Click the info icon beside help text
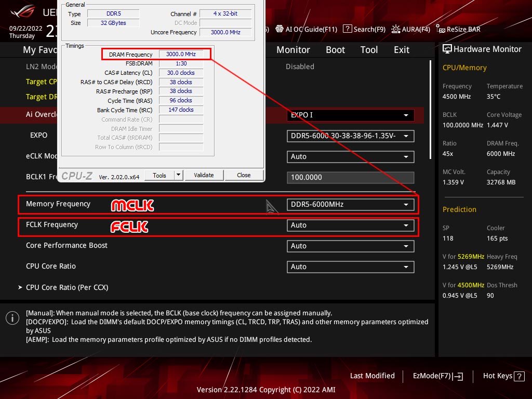The height and width of the screenshot is (399, 532). click(x=12, y=318)
